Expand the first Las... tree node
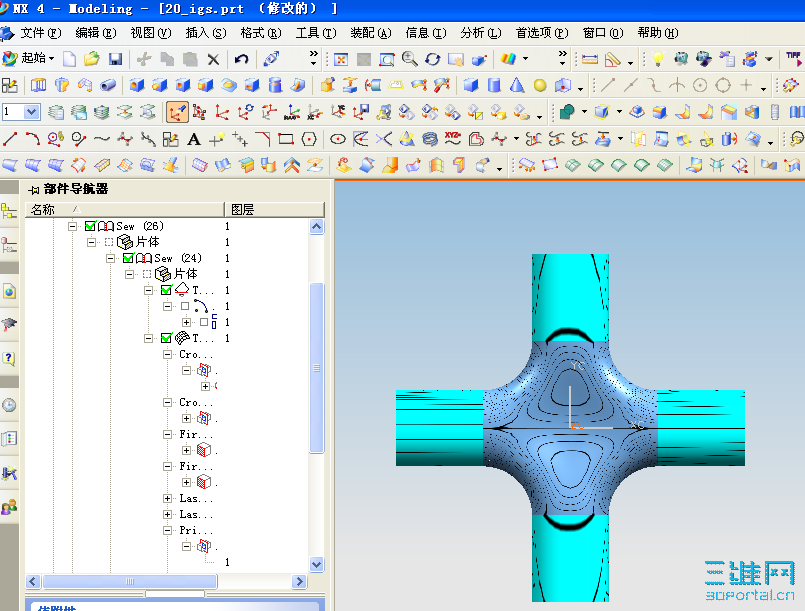The image size is (805, 611). point(167,498)
